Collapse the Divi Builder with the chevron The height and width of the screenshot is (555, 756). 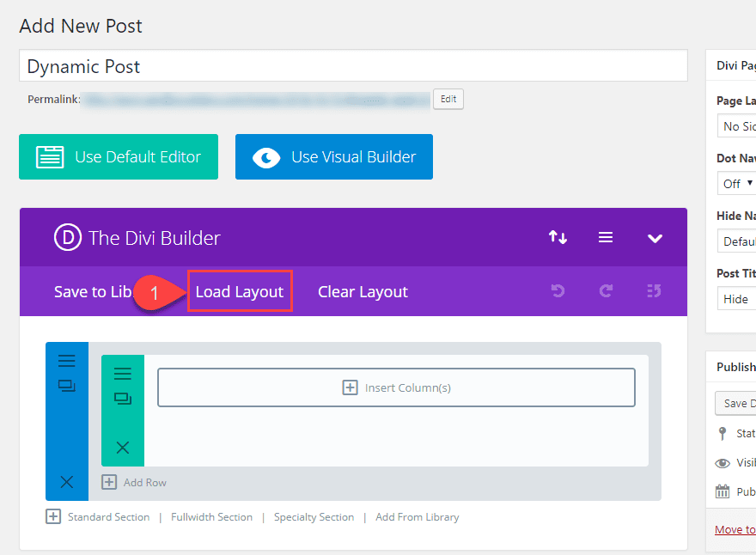tap(655, 237)
